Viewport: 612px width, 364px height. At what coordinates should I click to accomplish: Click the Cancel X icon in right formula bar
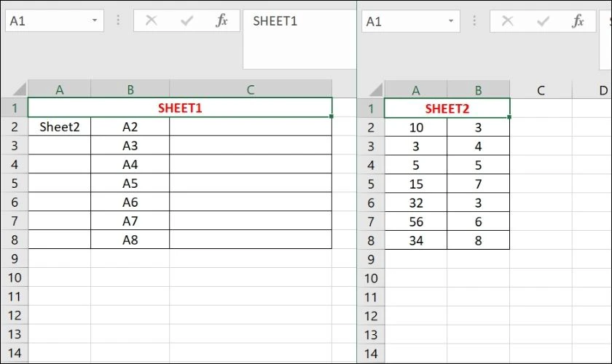(x=507, y=20)
